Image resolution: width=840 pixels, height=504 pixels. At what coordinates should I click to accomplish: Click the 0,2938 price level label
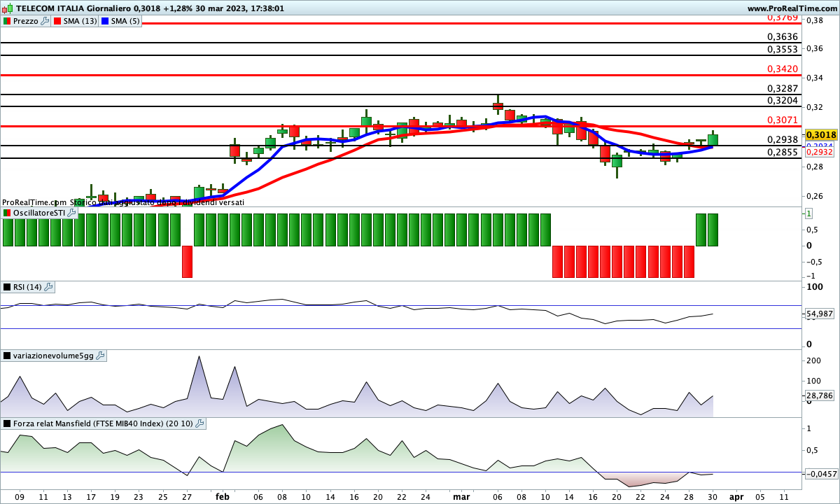pyautogui.click(x=783, y=139)
